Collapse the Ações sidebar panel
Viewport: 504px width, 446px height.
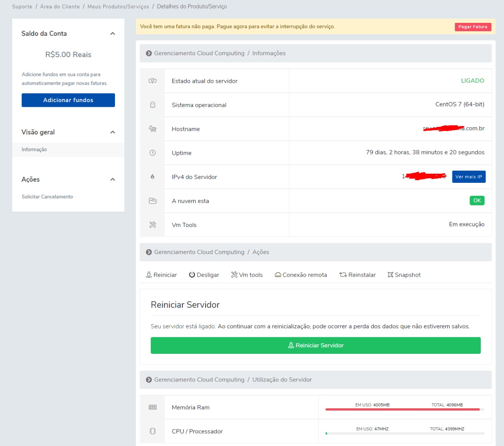coord(113,179)
